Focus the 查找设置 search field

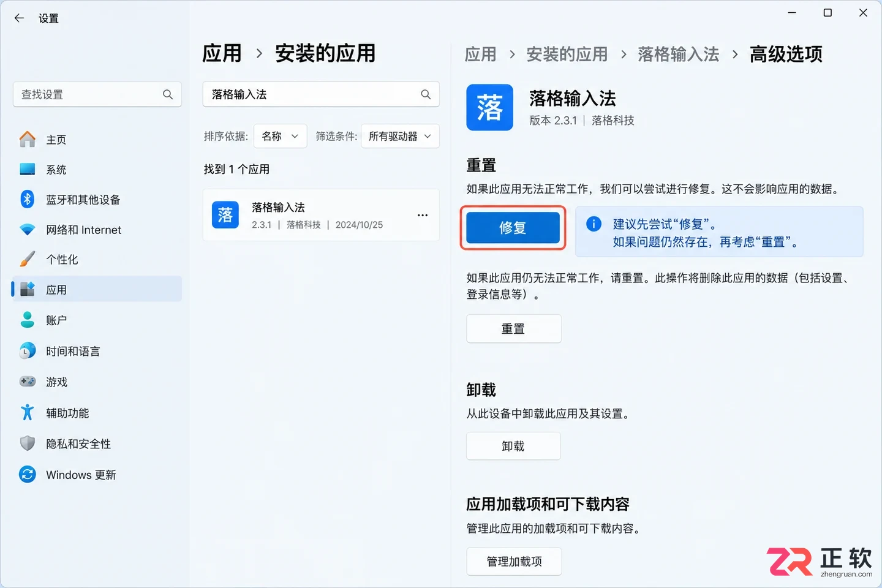[x=97, y=94]
